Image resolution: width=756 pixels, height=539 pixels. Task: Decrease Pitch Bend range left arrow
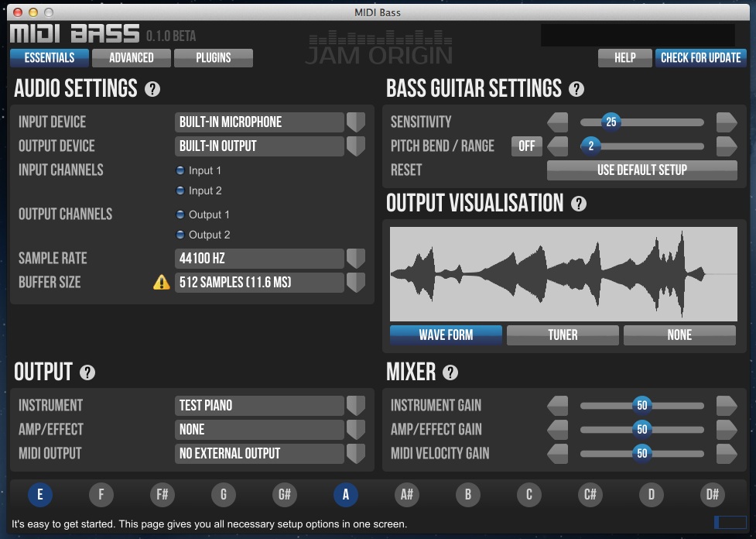tap(558, 146)
